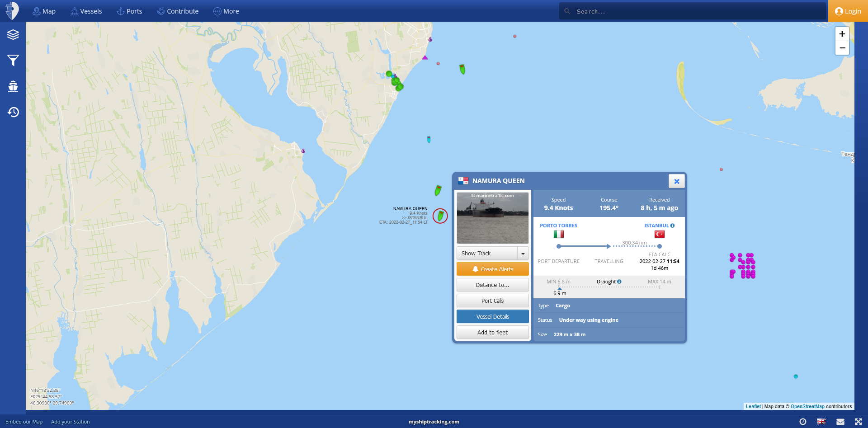
Task: Click the fleet ship icon in sidebar
Action: (x=13, y=86)
